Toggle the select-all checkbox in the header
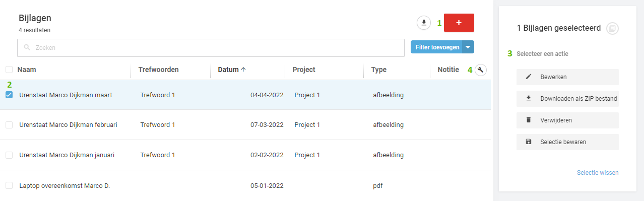The image size is (644, 201). coord(9,70)
